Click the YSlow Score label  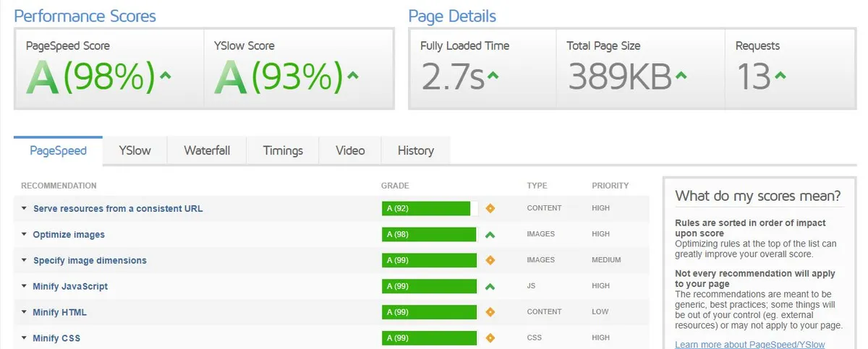pyautogui.click(x=244, y=46)
